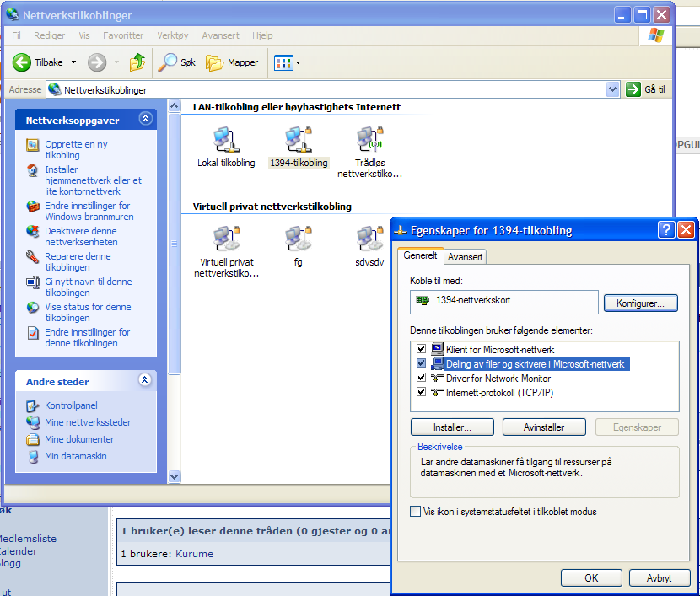700x596 pixels.
Task: Click the sidebar vertical scrollbar down arrow
Action: click(175, 476)
